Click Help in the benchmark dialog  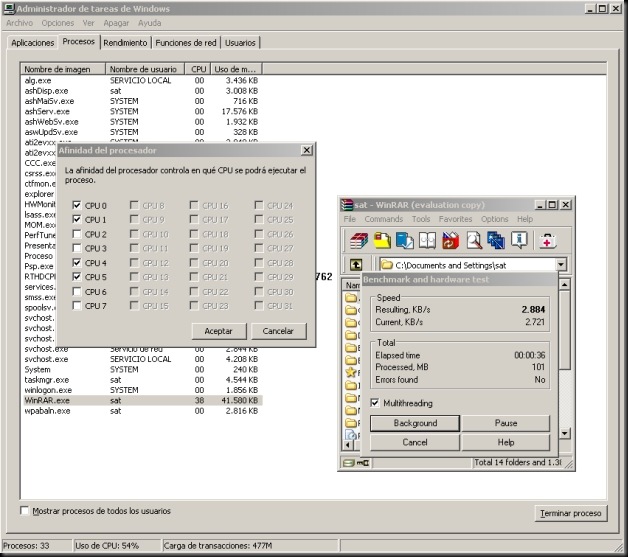coord(506,442)
